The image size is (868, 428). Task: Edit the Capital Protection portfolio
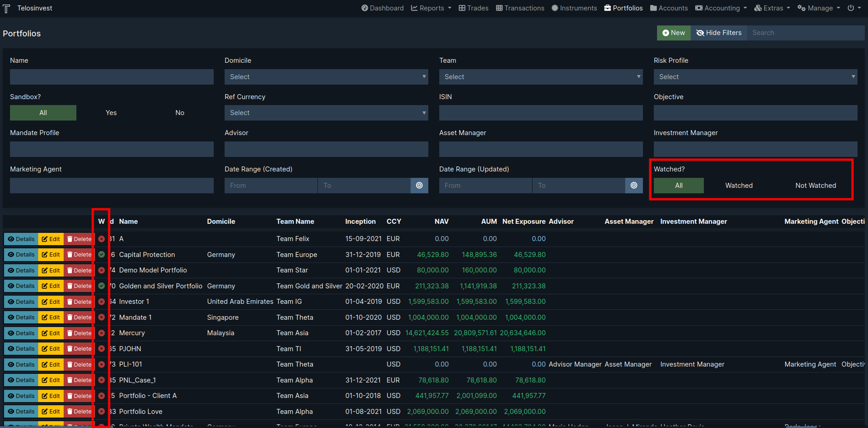(x=51, y=255)
